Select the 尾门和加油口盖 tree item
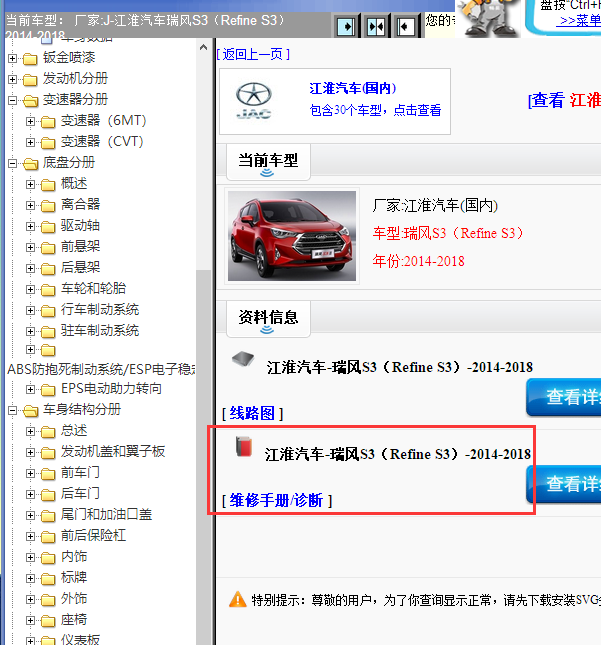This screenshot has width=601, height=645. click(106, 514)
